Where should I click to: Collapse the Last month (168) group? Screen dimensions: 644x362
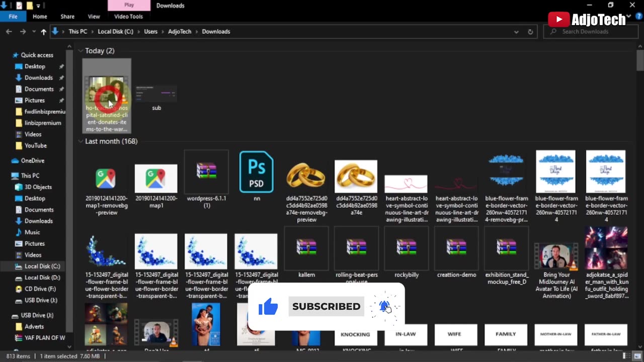(80, 141)
